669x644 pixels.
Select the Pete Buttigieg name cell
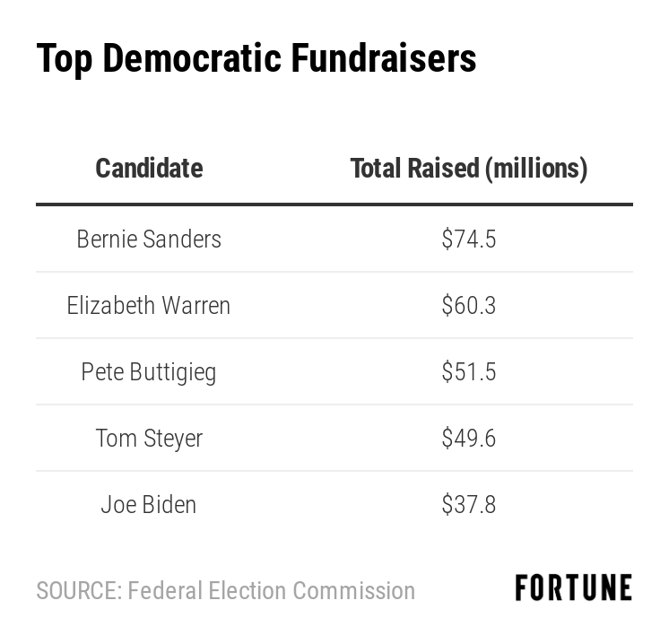[149, 371]
